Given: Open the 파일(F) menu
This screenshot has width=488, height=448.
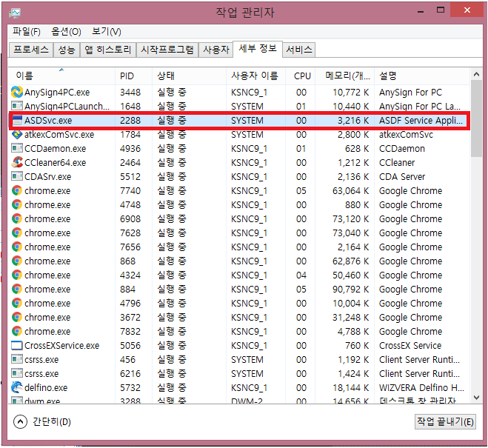Looking at the screenshot, I should [x=27, y=31].
